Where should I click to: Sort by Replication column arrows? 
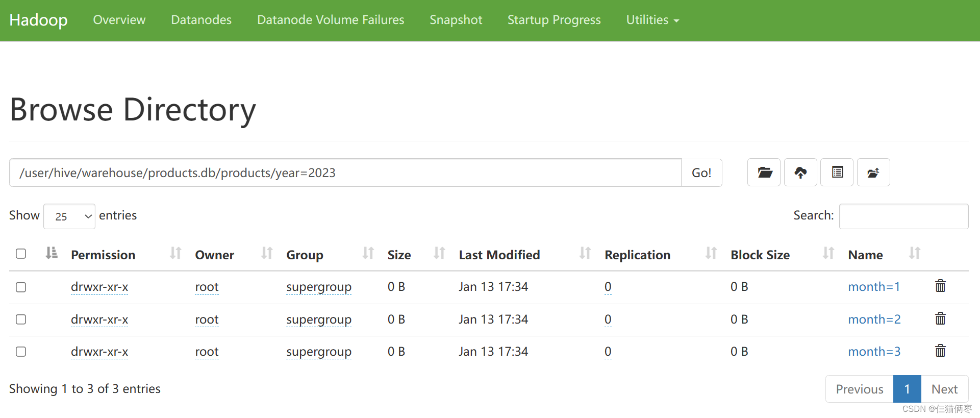[711, 253]
